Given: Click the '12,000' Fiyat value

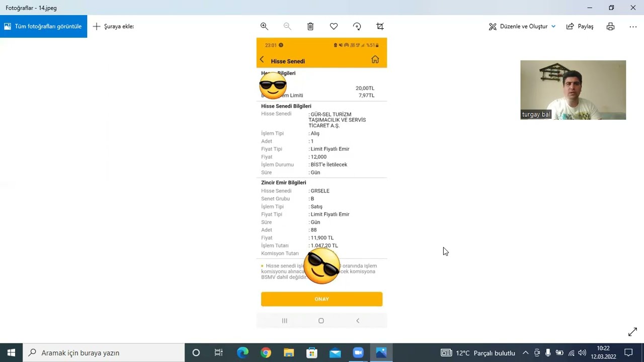Looking at the screenshot, I should pyautogui.click(x=318, y=157).
